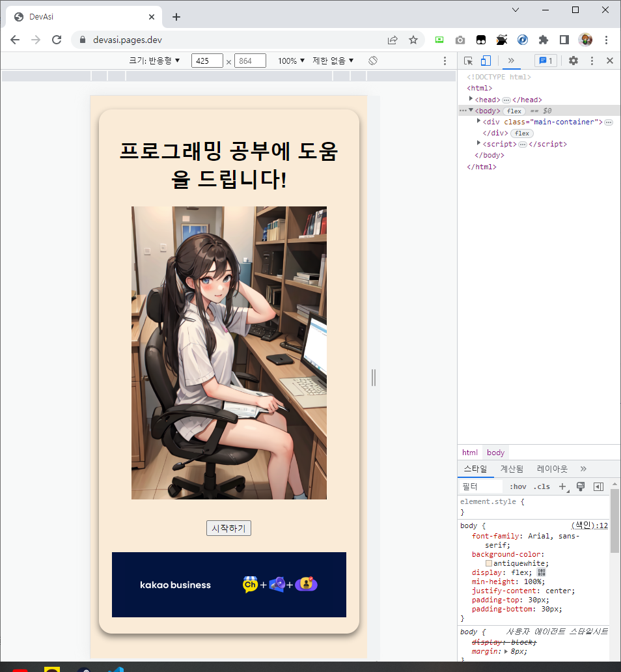The width and height of the screenshot is (621, 672).
Task: Open the Chrome profile avatar
Action: (585, 40)
